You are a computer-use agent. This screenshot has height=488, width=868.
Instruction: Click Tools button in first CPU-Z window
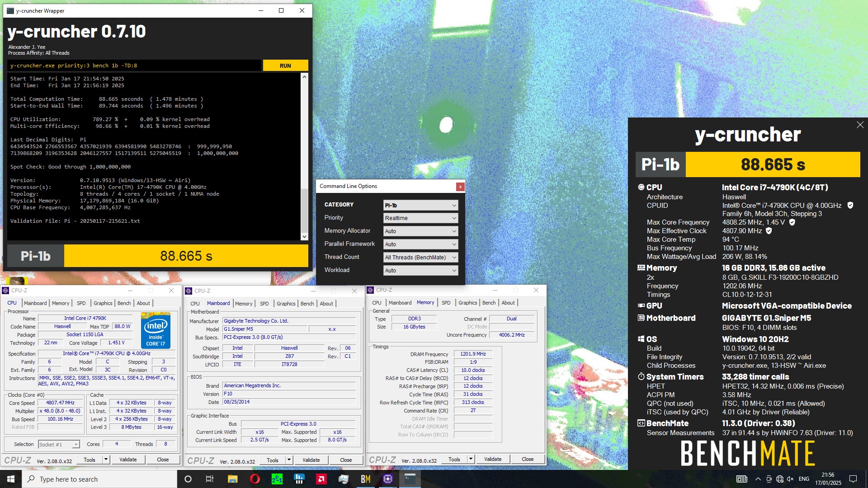(90, 460)
